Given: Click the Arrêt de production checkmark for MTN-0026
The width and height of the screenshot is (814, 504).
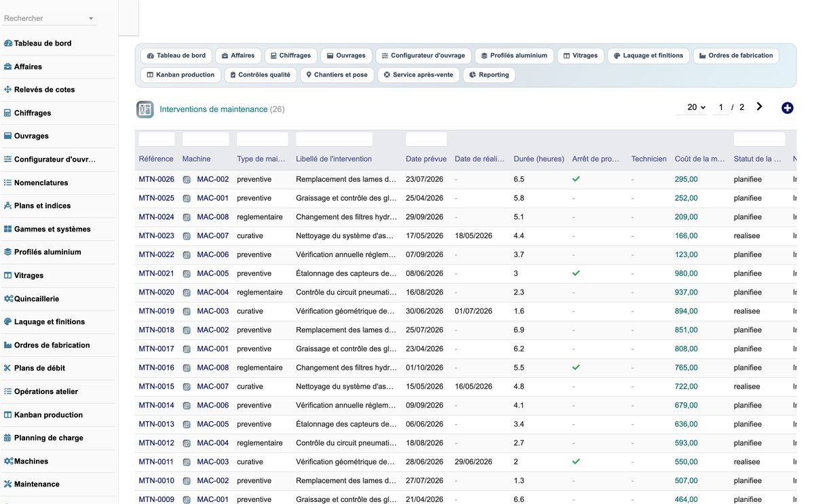Looking at the screenshot, I should click(576, 179).
